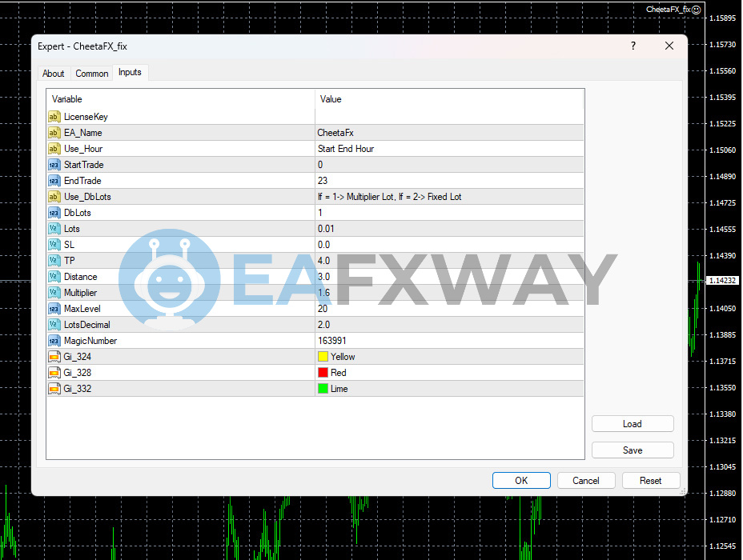Image resolution: width=743 pixels, height=560 pixels.
Task: Open the Common tab
Action: [x=92, y=74]
